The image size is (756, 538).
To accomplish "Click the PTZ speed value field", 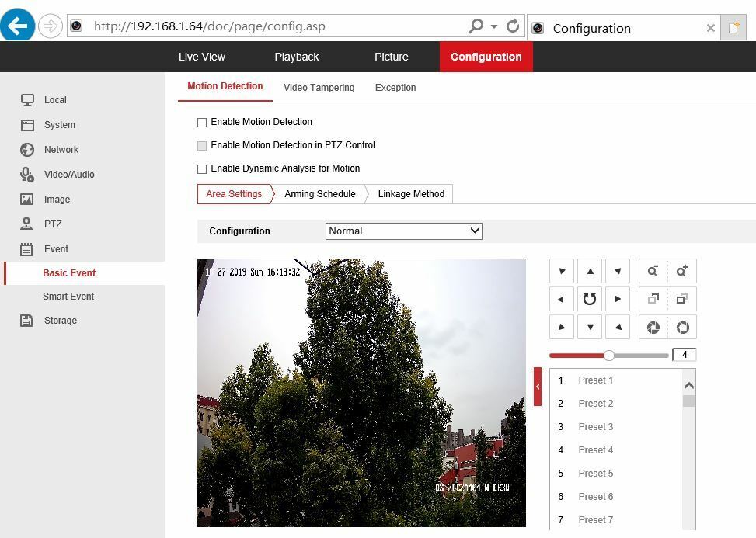I will 685,355.
